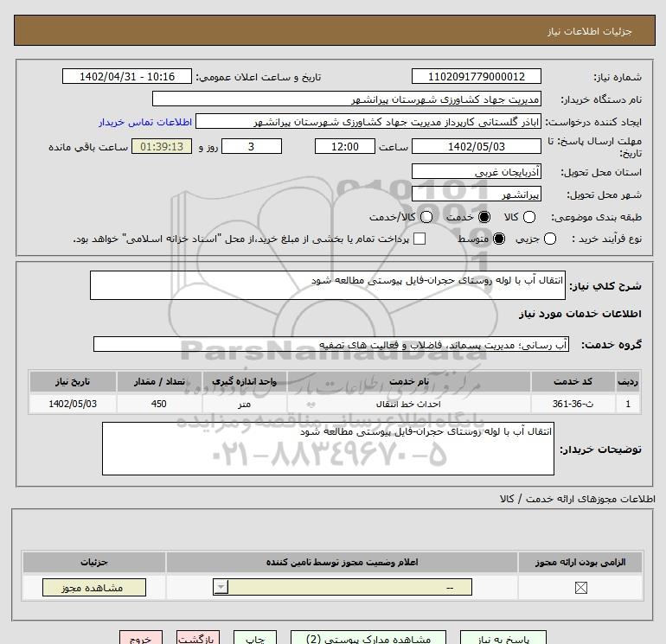Toggle the mandatory permit checkbox
666x644 pixels.
(x=580, y=588)
